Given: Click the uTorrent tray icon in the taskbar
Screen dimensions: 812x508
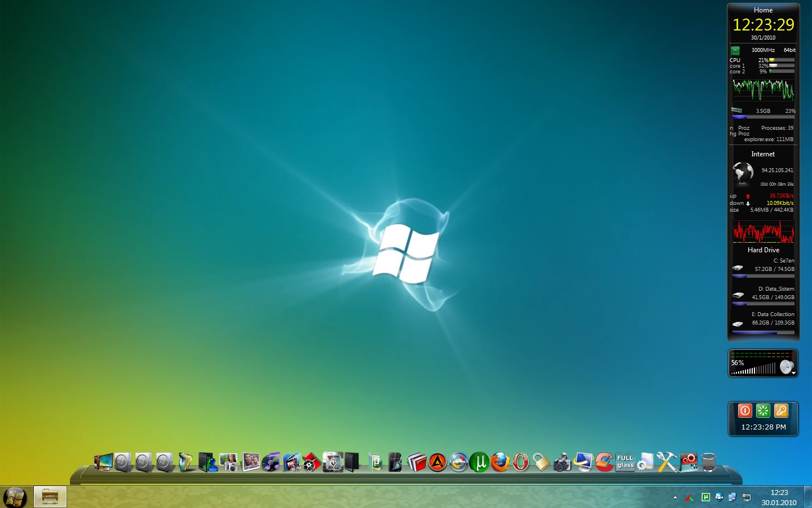Looking at the screenshot, I should click(x=705, y=497).
